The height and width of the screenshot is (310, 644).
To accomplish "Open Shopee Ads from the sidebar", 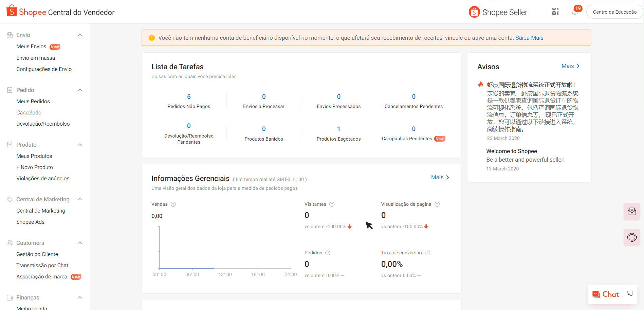I will pos(30,222).
